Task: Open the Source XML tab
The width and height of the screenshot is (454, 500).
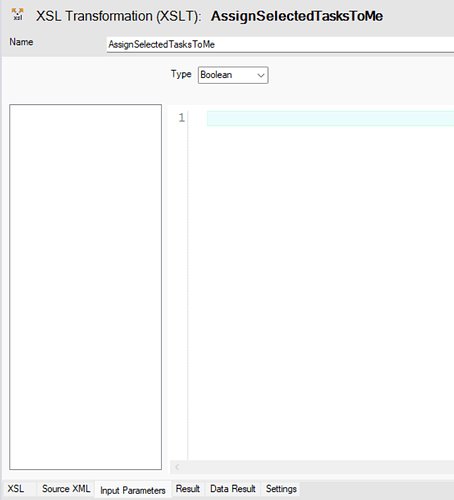Action: point(66,489)
